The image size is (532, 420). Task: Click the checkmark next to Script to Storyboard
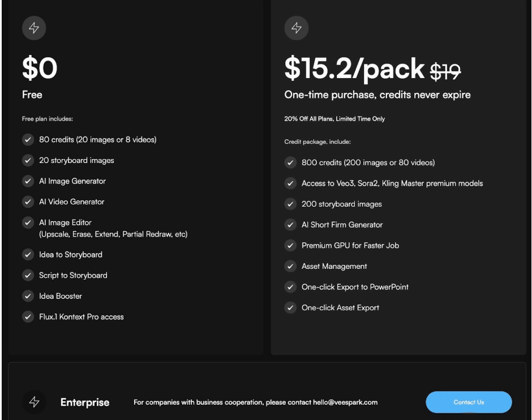click(x=28, y=275)
